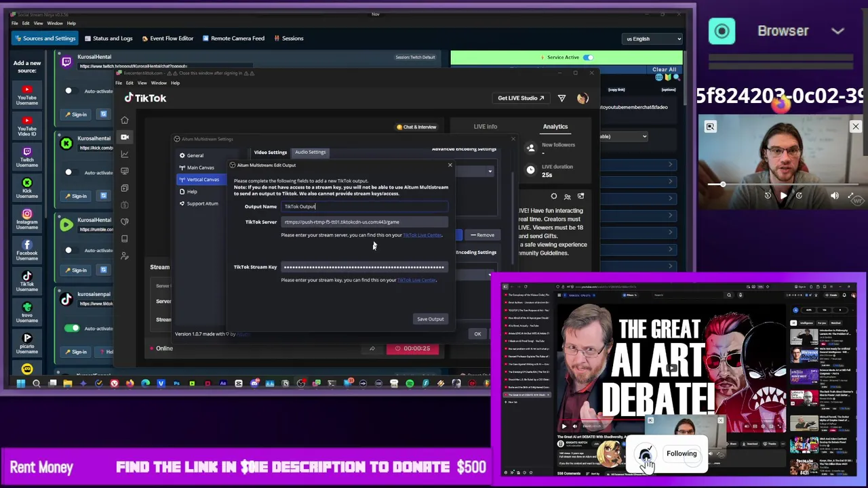The height and width of the screenshot is (488, 868).
Task: Expand the Browser dropdown chevron
Action: [x=838, y=31]
